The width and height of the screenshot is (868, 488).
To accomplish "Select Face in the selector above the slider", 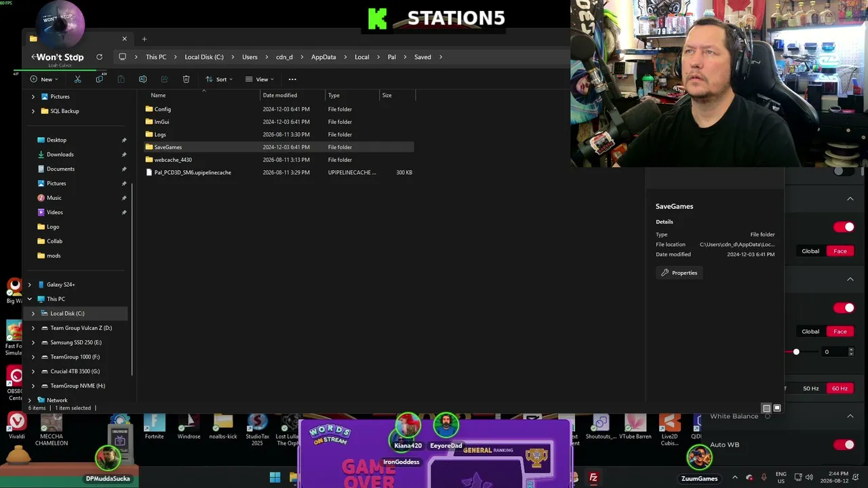I will pos(840,331).
